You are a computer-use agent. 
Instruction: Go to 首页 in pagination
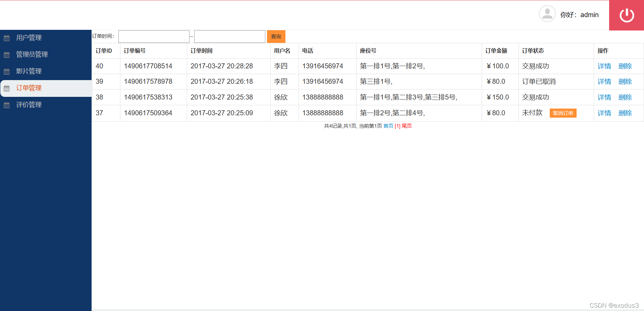pos(388,126)
